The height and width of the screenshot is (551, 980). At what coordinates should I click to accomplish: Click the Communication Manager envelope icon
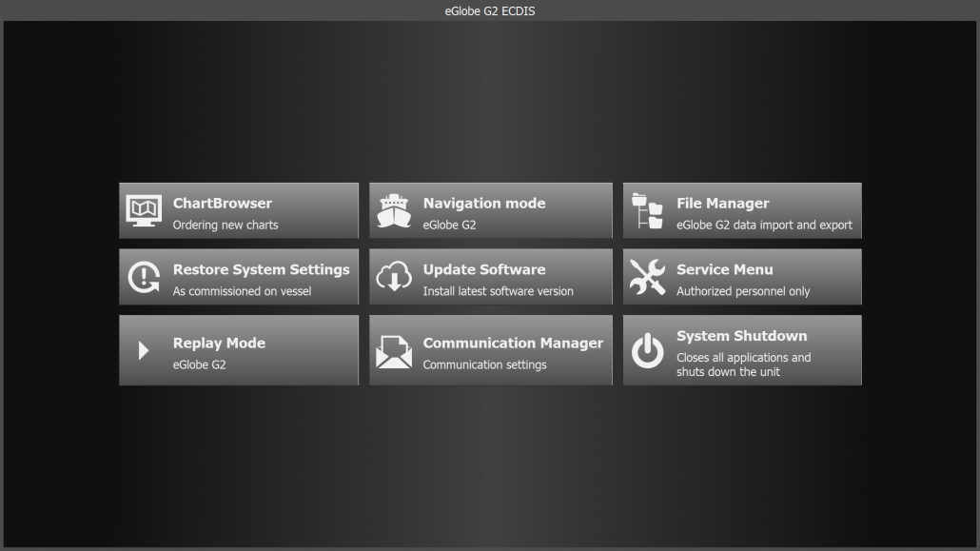(394, 352)
